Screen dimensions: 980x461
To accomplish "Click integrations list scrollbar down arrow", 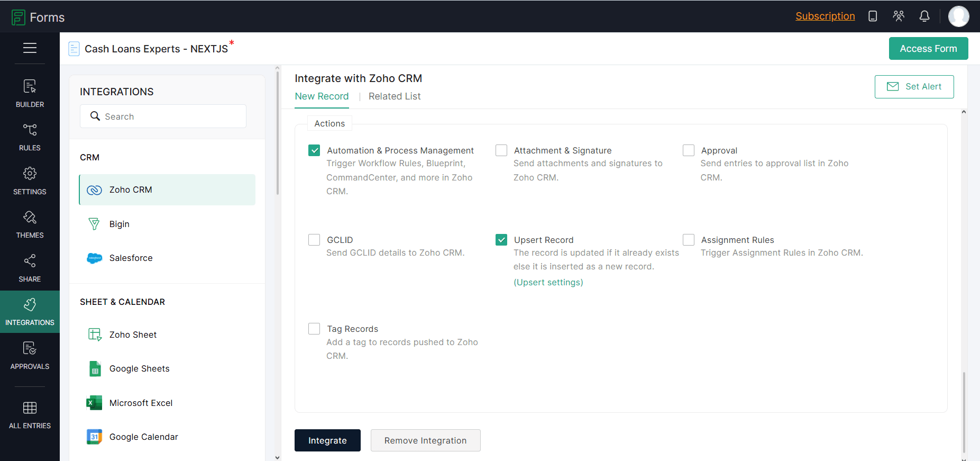I will pos(277,457).
